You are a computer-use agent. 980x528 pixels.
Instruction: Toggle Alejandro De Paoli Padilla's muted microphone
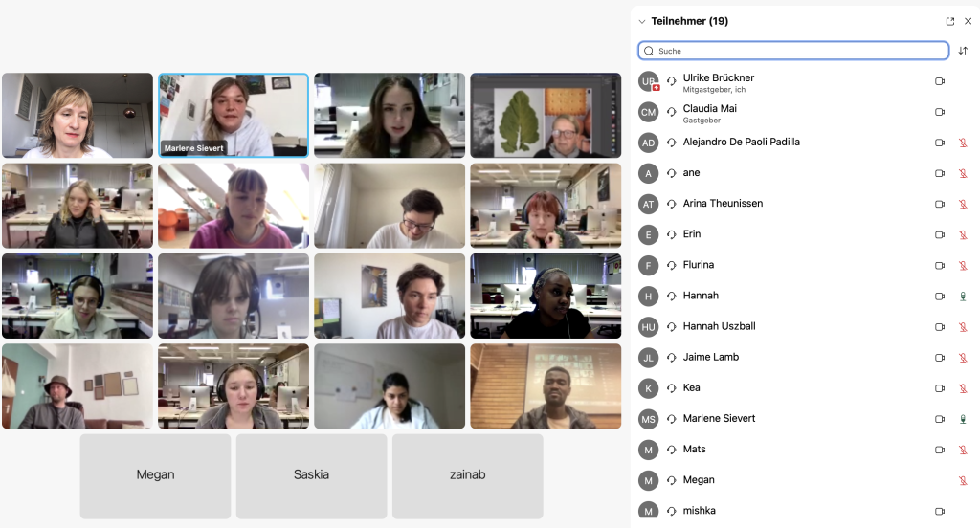pyautogui.click(x=963, y=143)
